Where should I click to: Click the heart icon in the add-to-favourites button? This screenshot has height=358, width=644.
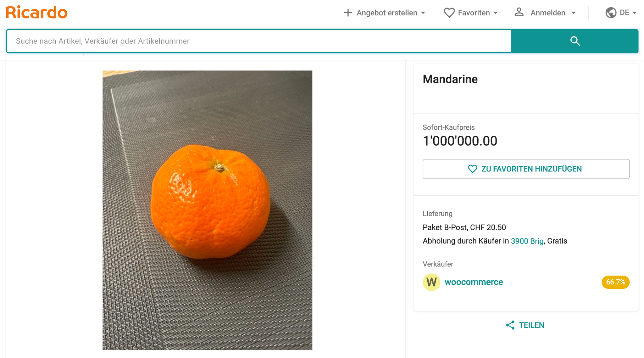coord(472,169)
